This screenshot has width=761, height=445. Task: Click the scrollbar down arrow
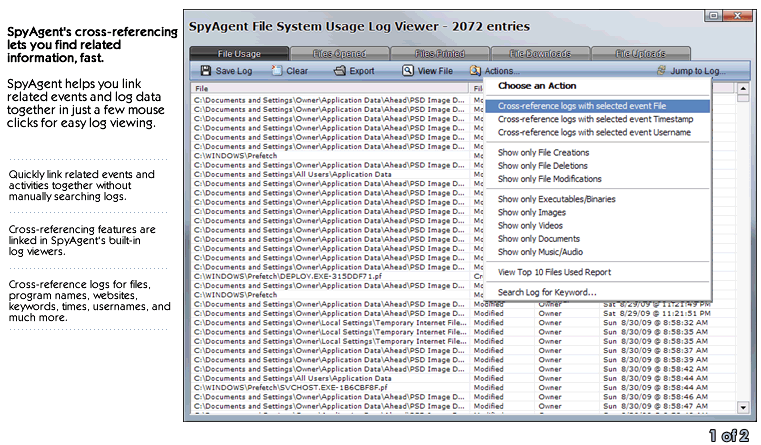(743, 407)
